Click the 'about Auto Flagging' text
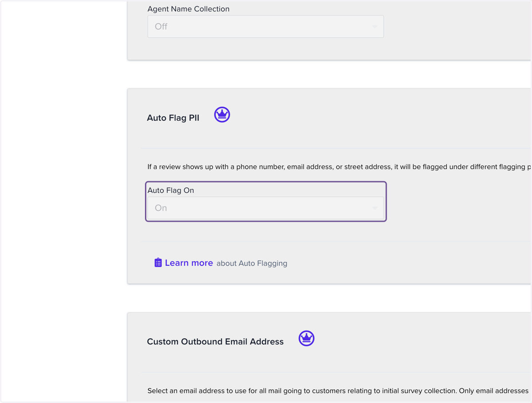Screen dimensions: 532x403 [252, 263]
